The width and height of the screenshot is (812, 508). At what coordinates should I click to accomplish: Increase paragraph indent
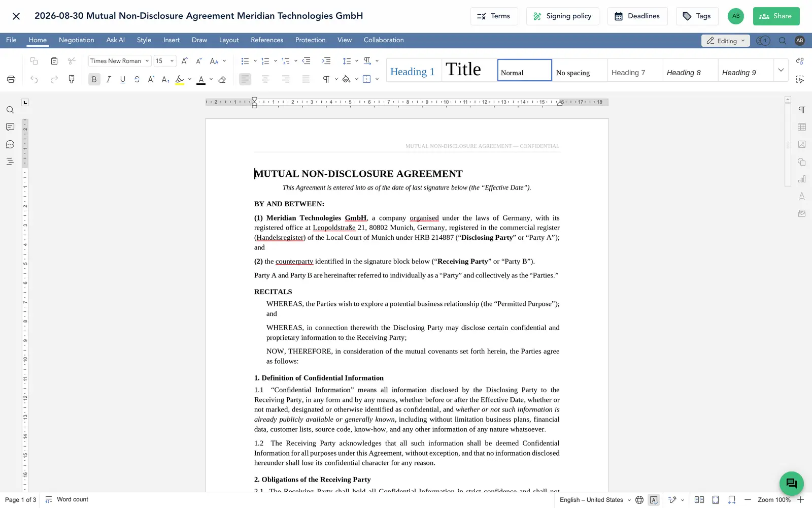click(326, 61)
